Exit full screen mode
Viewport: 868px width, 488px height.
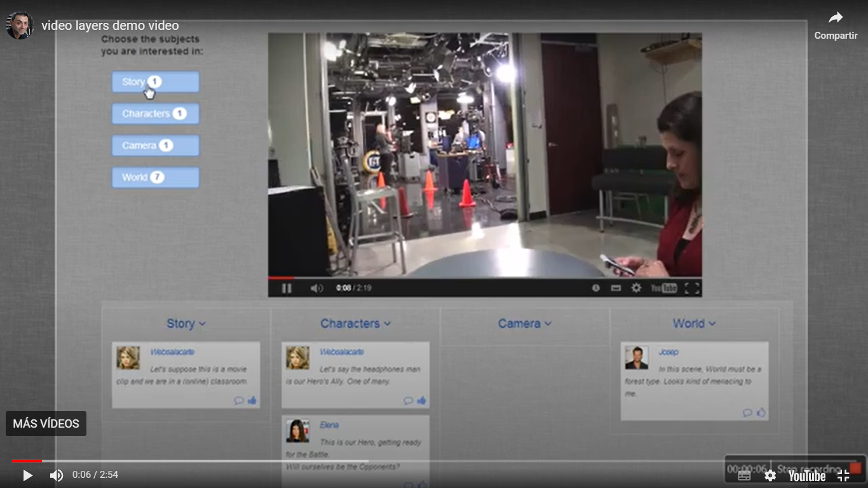[843, 475]
